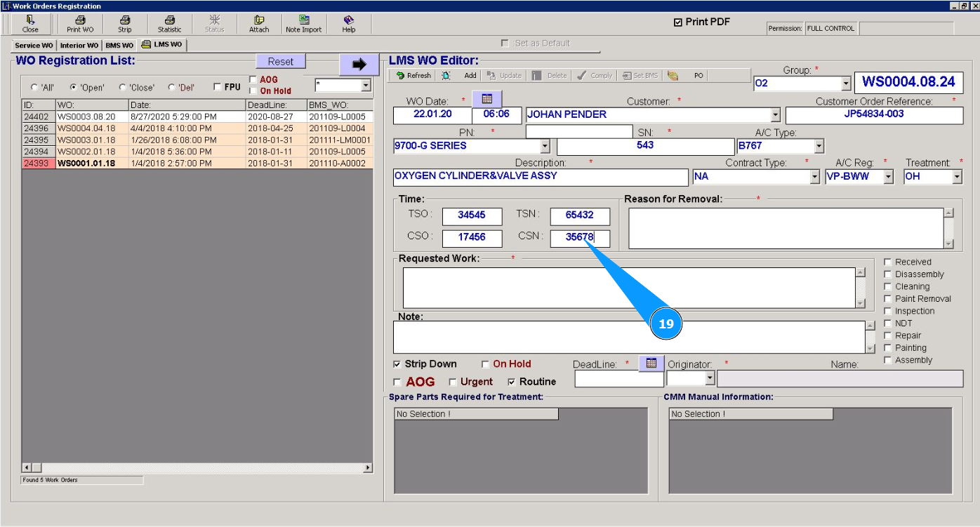Toggle the Urgent checkbox
The image size is (980, 527).
tap(453, 382)
